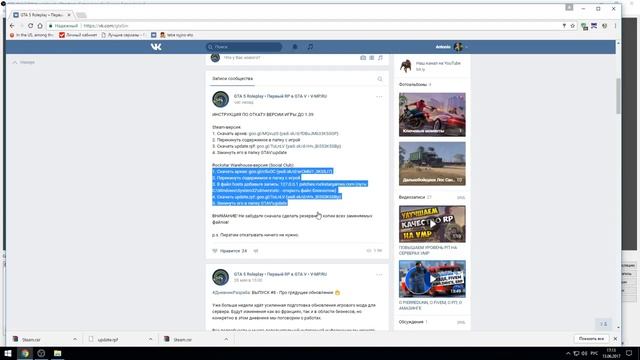
Task: Open the Windows action center notifications
Action: (629, 353)
